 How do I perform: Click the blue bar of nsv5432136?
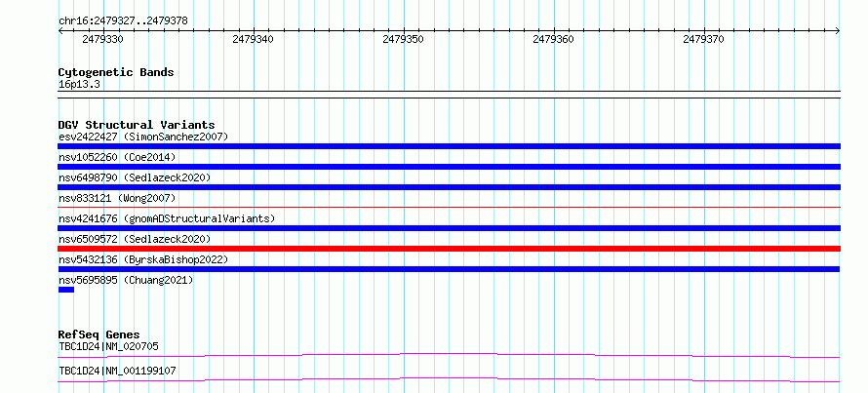click(449, 269)
